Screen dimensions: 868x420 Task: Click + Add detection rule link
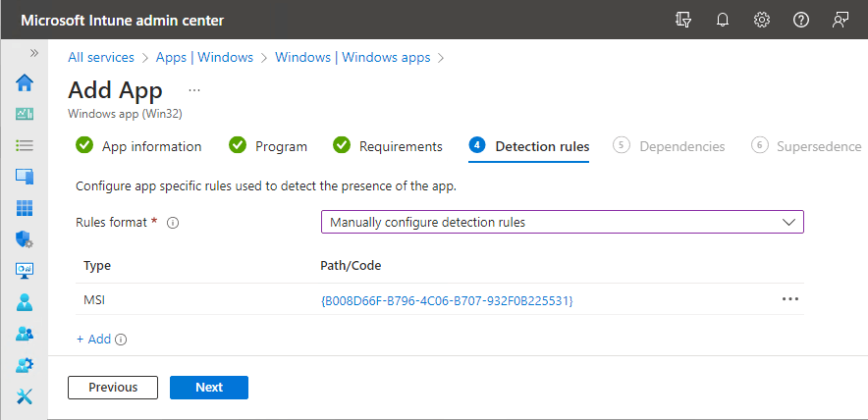click(93, 340)
